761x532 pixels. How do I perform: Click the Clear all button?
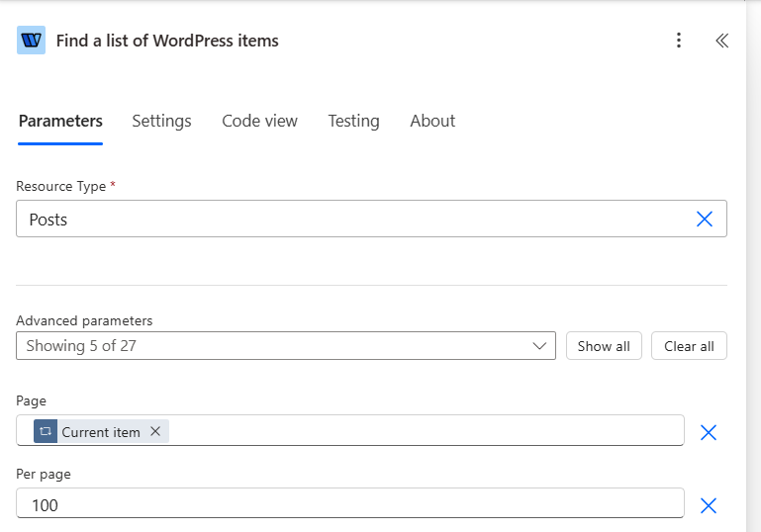689,346
